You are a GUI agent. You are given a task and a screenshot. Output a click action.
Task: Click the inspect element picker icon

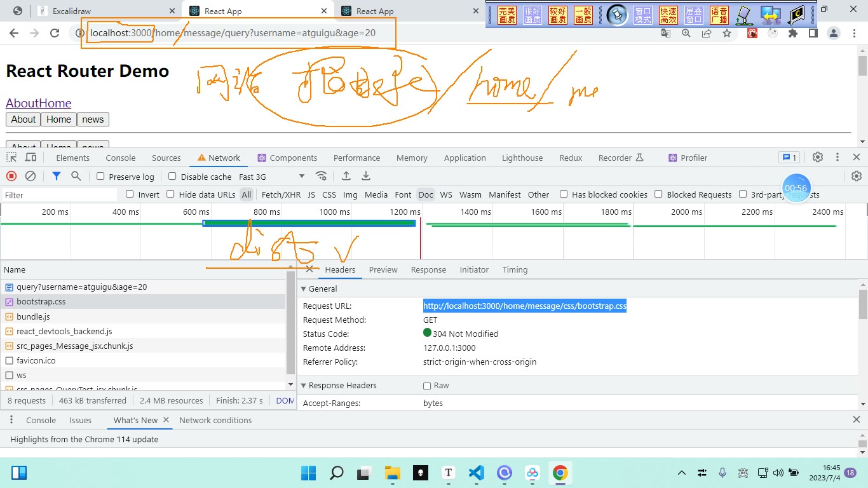click(x=11, y=158)
